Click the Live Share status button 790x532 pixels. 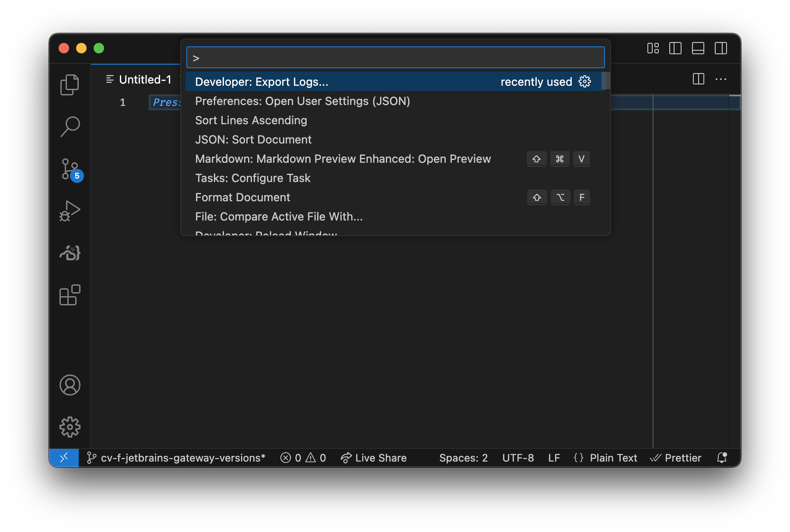pos(374,458)
